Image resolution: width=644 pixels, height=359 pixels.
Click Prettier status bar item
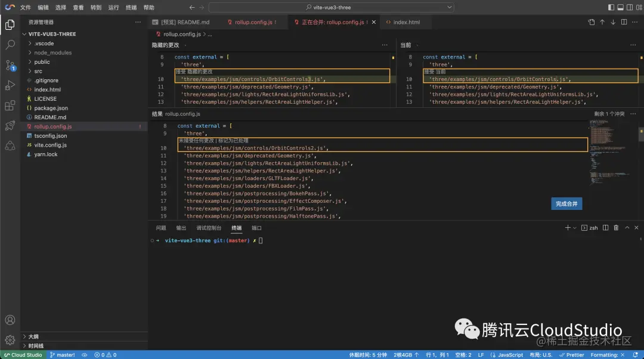pos(571,355)
